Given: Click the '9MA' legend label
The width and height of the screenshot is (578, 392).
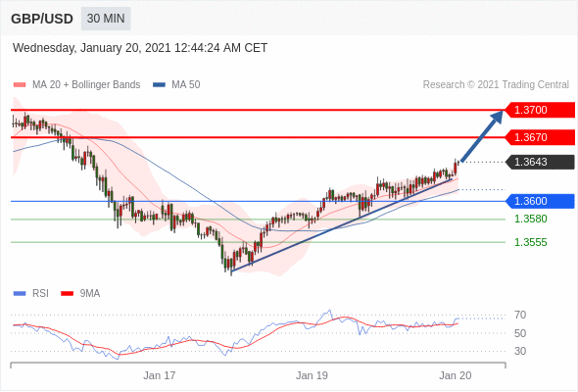Looking at the screenshot, I should pos(90,294).
